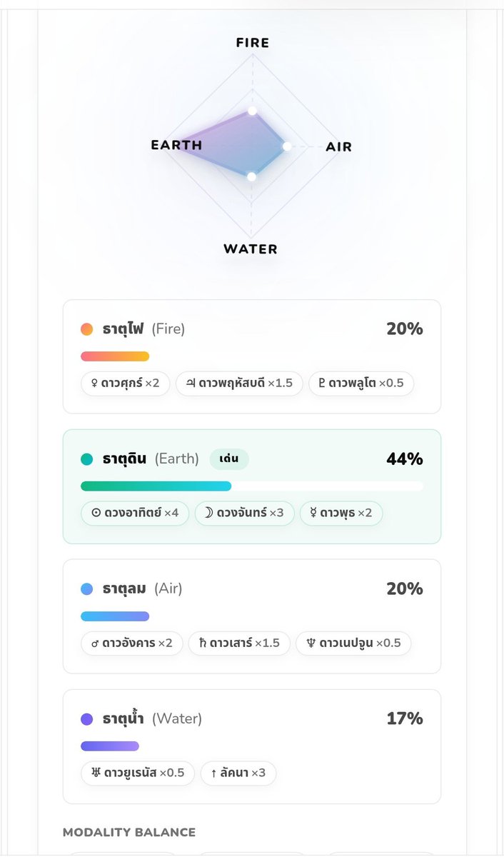This screenshot has width=504, height=857.
Task: Click the ดาวพุธ ×2 Mercury chip
Action: pyautogui.click(x=341, y=513)
